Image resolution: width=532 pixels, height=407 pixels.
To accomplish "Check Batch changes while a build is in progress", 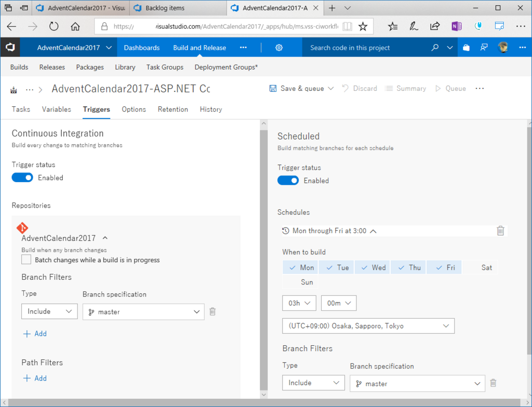I will pyautogui.click(x=26, y=260).
